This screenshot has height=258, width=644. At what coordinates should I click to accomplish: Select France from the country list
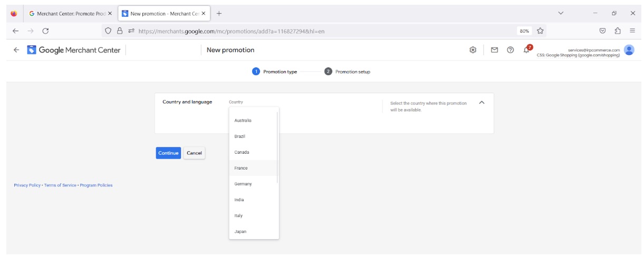[241, 168]
